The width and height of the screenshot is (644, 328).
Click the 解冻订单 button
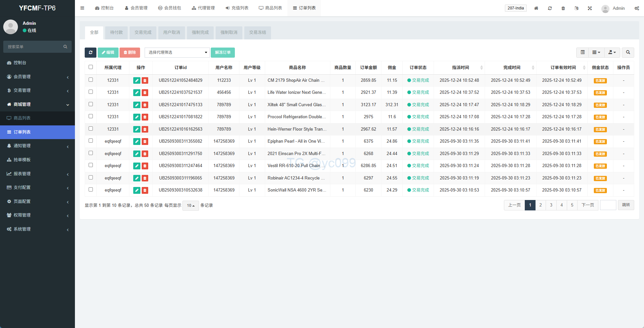223,52
